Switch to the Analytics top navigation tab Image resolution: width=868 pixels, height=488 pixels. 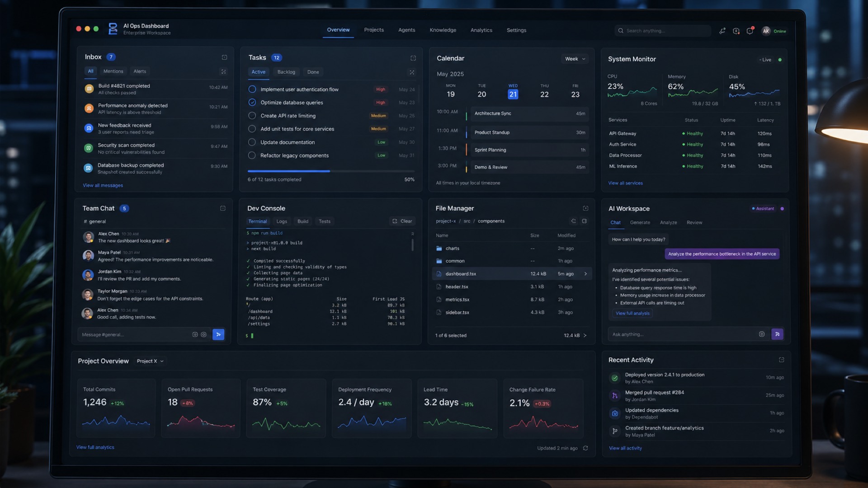(481, 30)
